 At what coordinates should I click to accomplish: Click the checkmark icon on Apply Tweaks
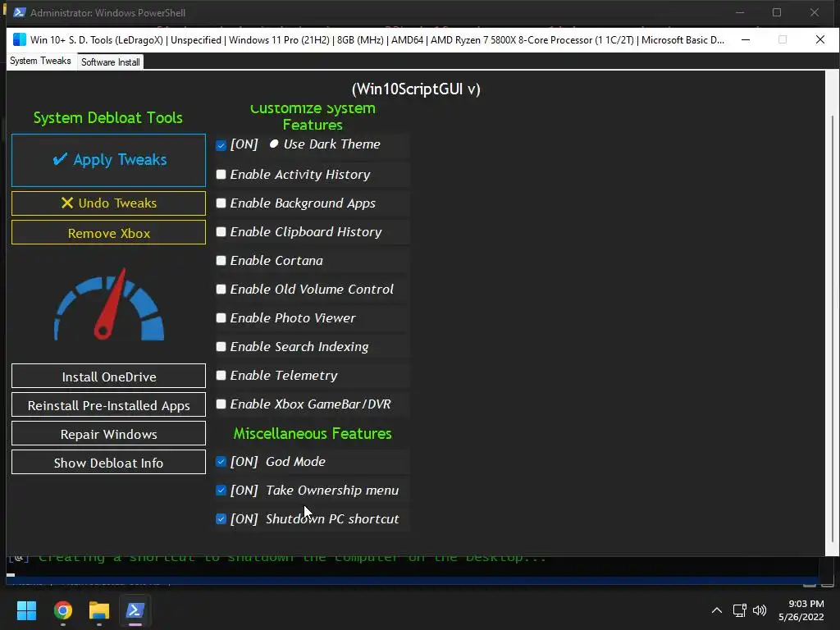pyautogui.click(x=60, y=158)
